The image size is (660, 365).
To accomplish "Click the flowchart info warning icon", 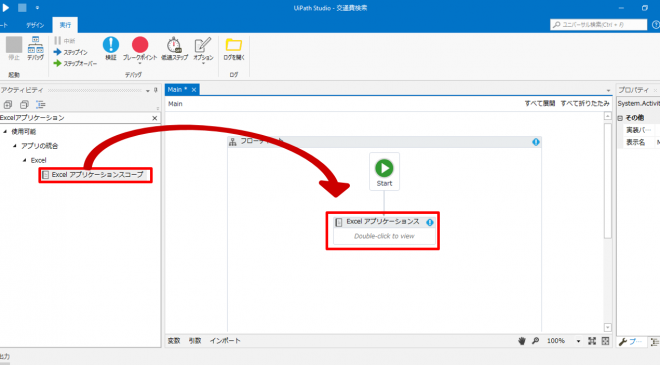I will (536, 142).
